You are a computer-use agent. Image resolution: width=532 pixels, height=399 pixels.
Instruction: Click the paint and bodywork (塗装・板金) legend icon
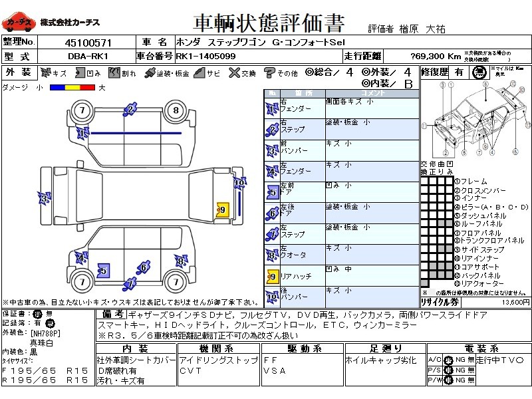pyautogui.click(x=150, y=73)
